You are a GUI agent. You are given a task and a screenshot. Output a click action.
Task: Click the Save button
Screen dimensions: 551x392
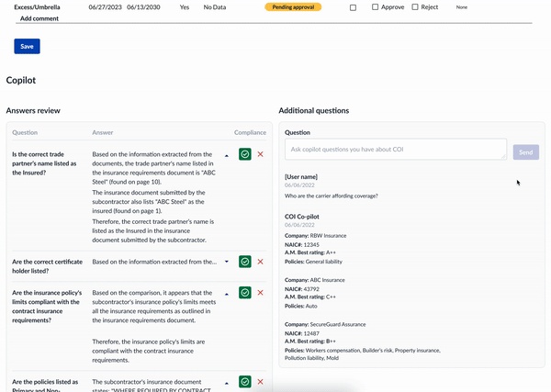[x=27, y=47]
